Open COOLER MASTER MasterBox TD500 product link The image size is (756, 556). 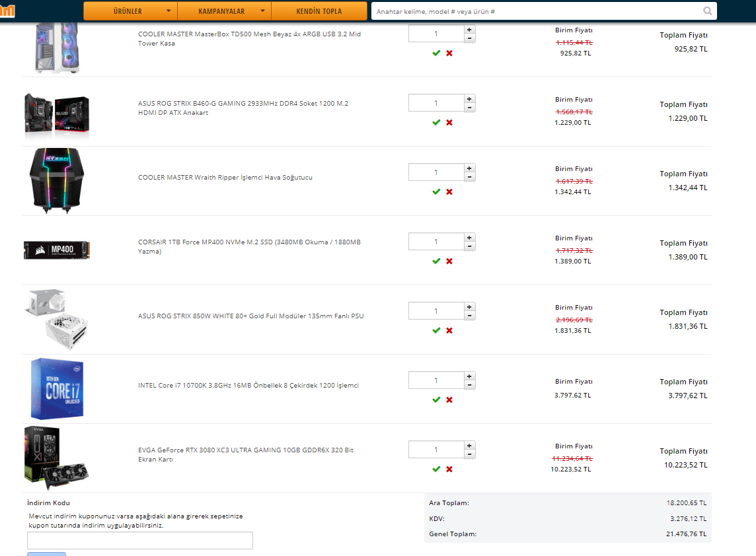[249, 38]
